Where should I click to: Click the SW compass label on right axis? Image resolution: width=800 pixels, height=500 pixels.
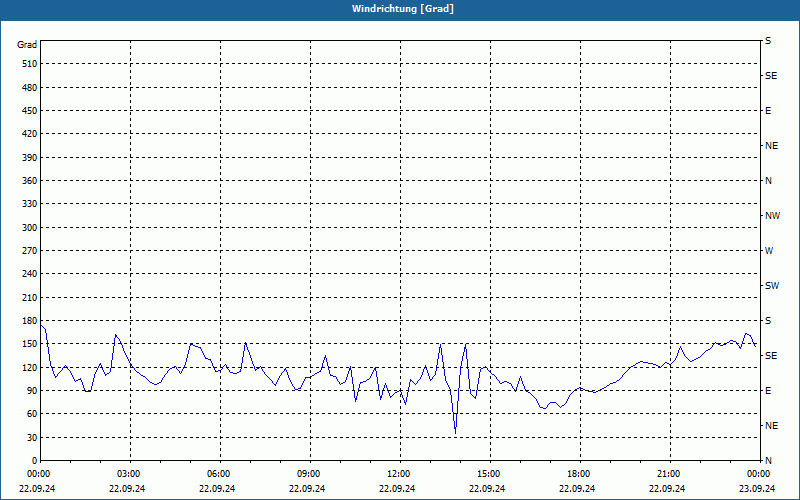[x=772, y=286]
